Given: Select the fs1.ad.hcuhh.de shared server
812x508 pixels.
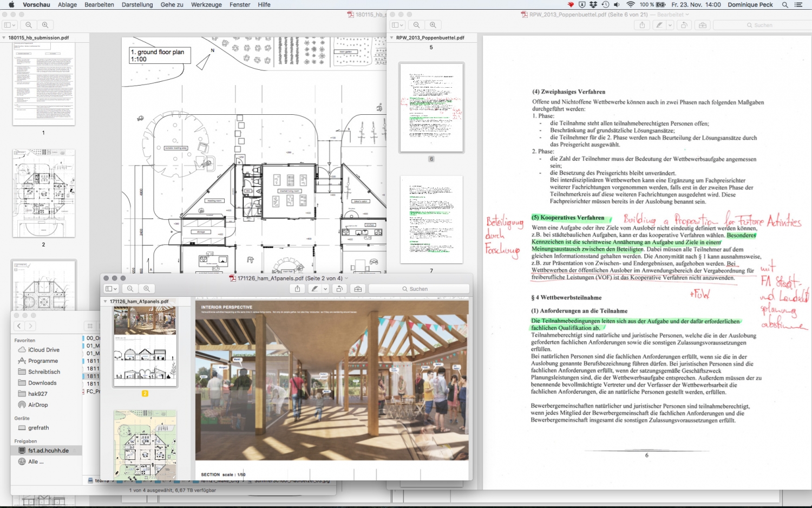Looking at the screenshot, I should [x=48, y=451].
